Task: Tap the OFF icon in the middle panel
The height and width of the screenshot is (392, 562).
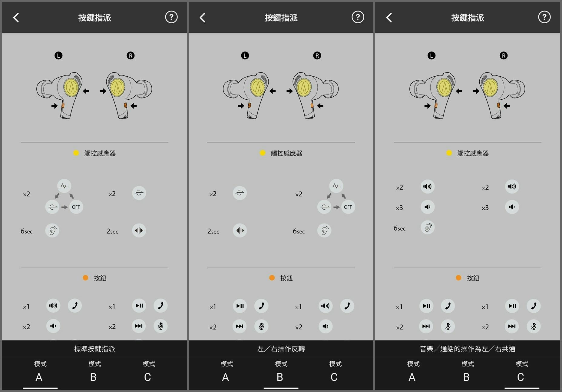Action: tap(348, 207)
